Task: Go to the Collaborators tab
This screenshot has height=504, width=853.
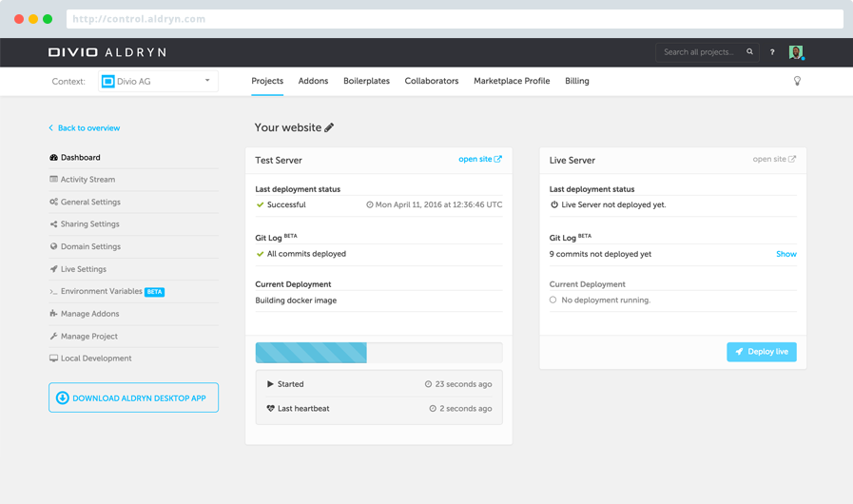Action: click(432, 81)
